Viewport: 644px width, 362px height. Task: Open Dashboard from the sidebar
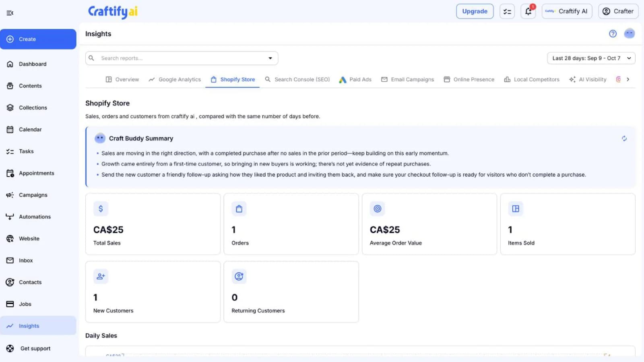tap(38, 64)
